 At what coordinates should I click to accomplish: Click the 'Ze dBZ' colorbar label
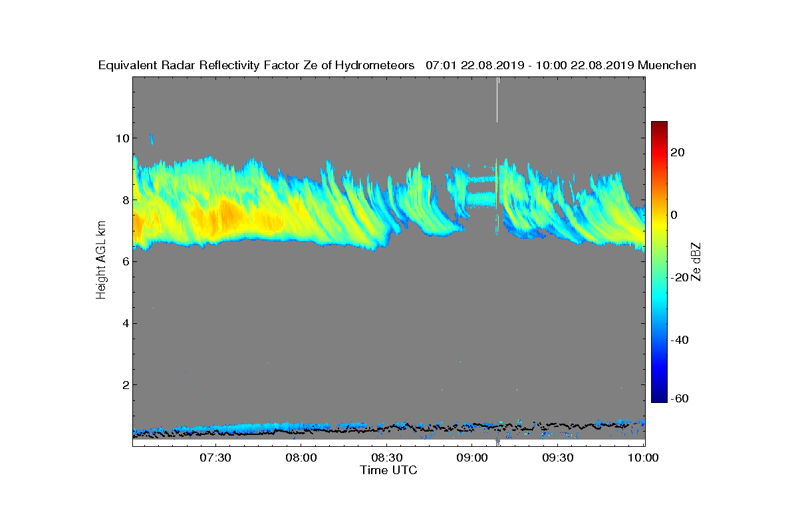pos(698,261)
